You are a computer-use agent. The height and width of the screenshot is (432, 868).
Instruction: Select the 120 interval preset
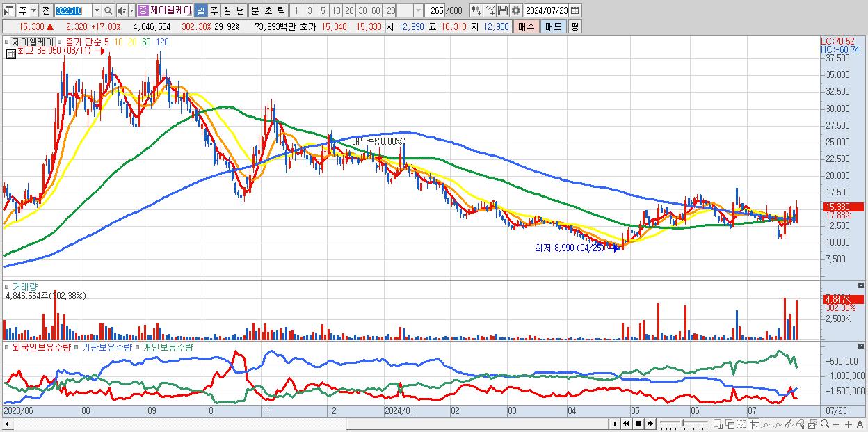(389, 10)
